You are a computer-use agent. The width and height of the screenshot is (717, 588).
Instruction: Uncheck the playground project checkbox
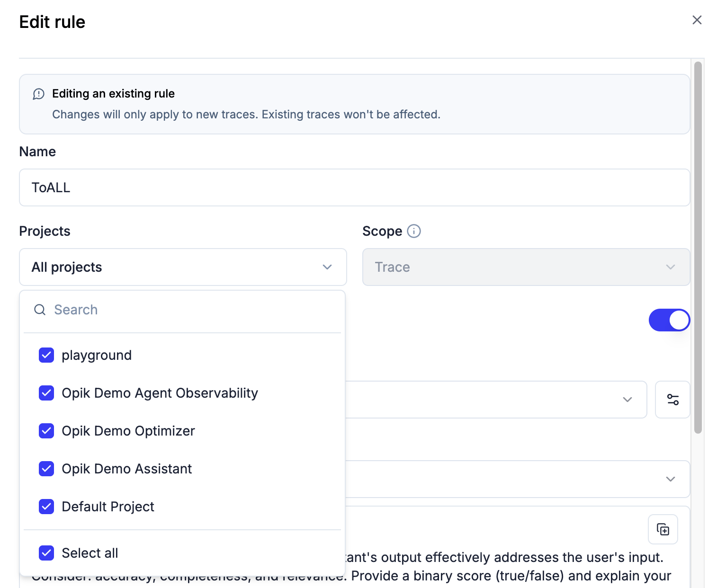coord(46,355)
